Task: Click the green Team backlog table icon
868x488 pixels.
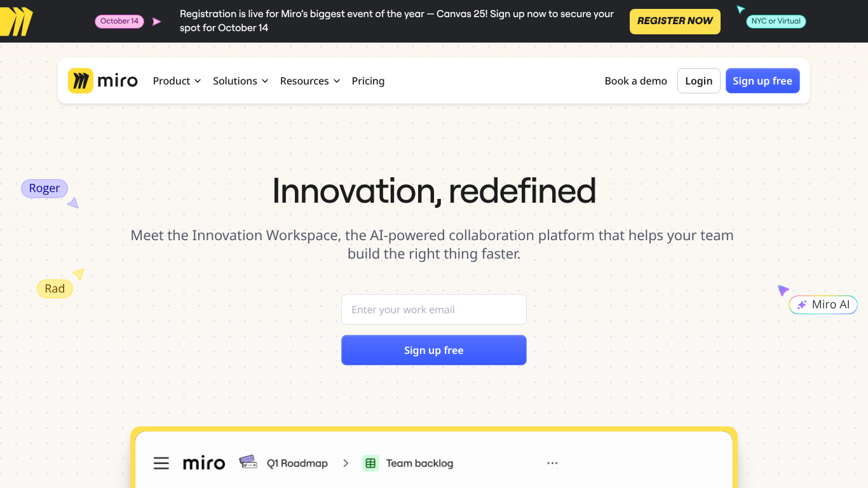Action: [370, 463]
